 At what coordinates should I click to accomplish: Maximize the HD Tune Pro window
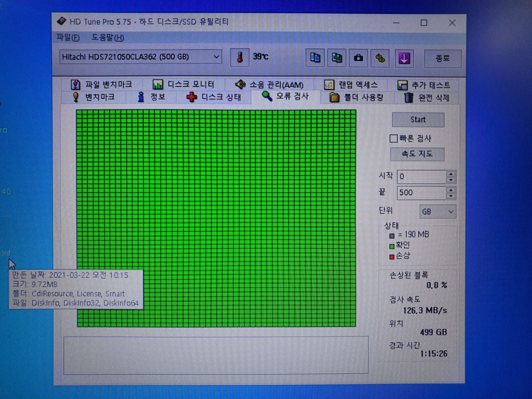(424, 23)
